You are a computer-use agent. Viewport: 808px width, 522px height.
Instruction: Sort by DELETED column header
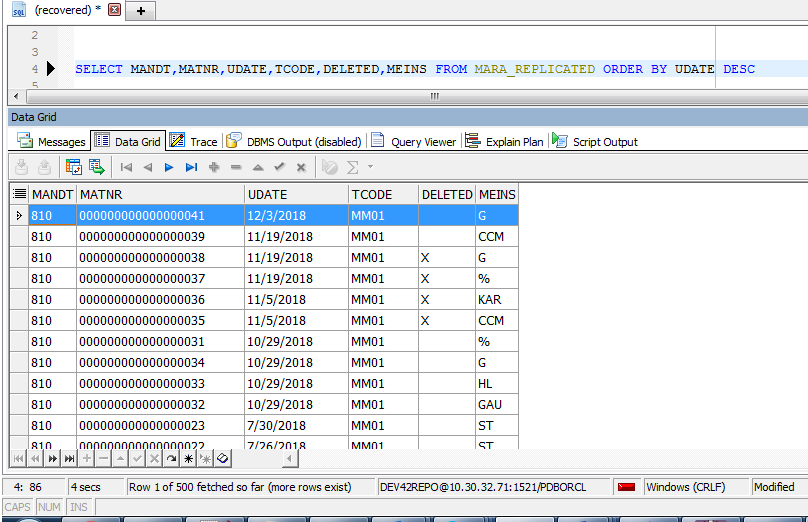(x=447, y=194)
